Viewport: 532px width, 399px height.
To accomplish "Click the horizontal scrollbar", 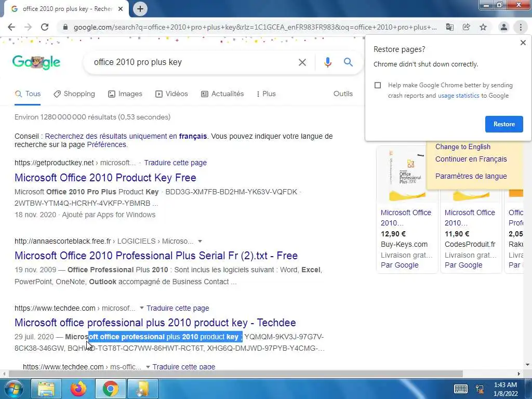I will tap(235, 374).
